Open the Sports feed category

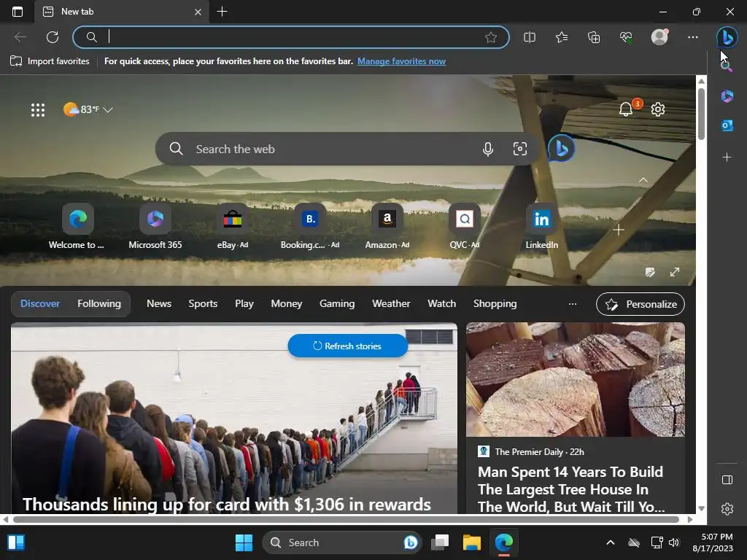tap(203, 304)
